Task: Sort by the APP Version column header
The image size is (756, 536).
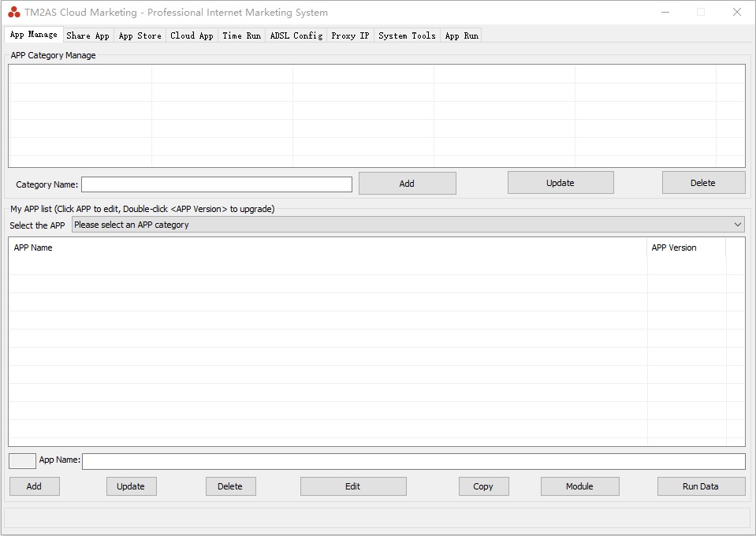Action: point(685,248)
